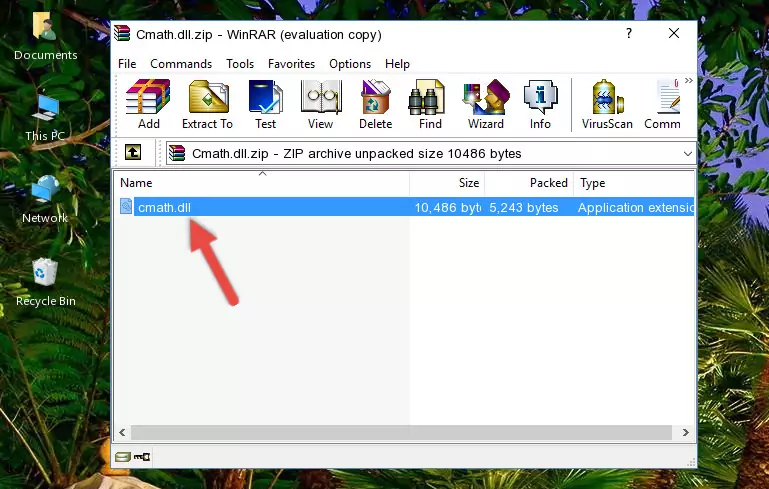Launch the Wizard tool
Viewport: 769px width, 489px height.
click(x=486, y=104)
